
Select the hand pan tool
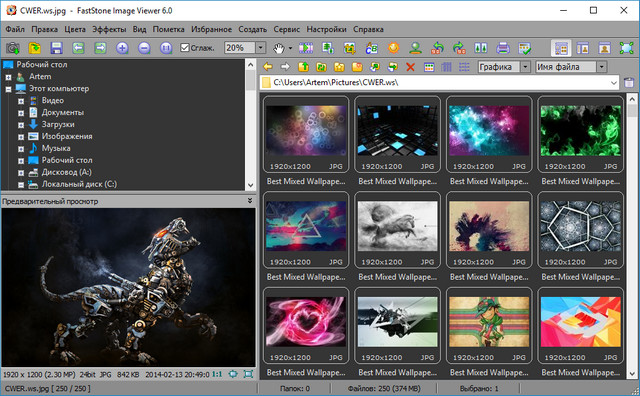[x=278, y=48]
